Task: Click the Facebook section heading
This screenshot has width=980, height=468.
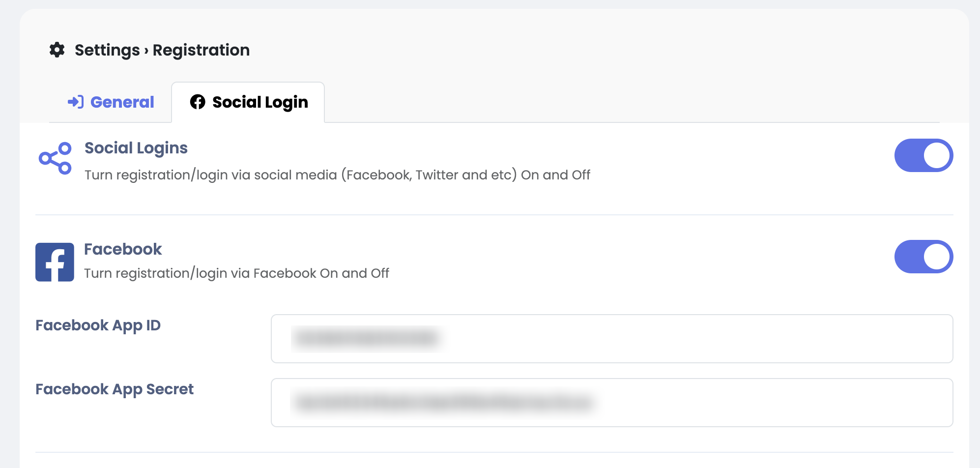Action: tap(123, 249)
